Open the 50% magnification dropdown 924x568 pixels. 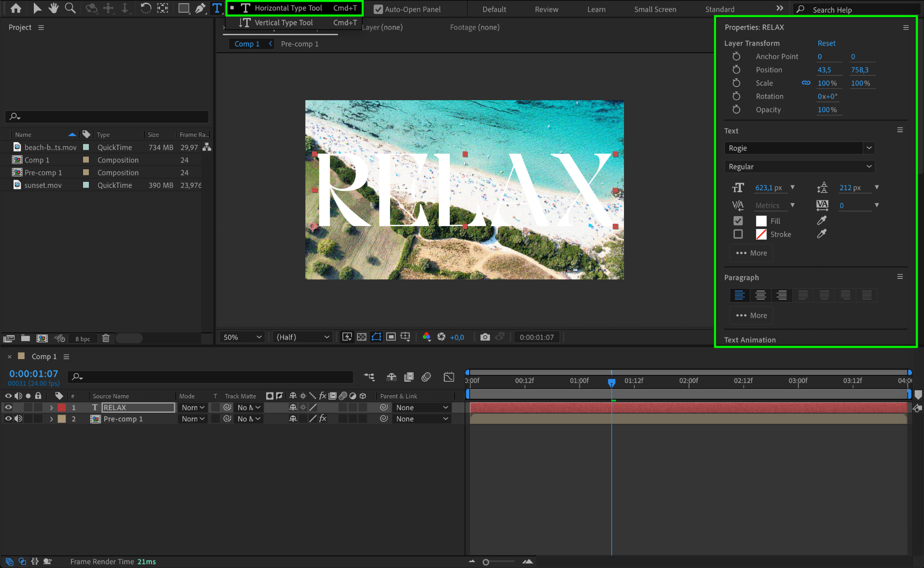point(242,337)
